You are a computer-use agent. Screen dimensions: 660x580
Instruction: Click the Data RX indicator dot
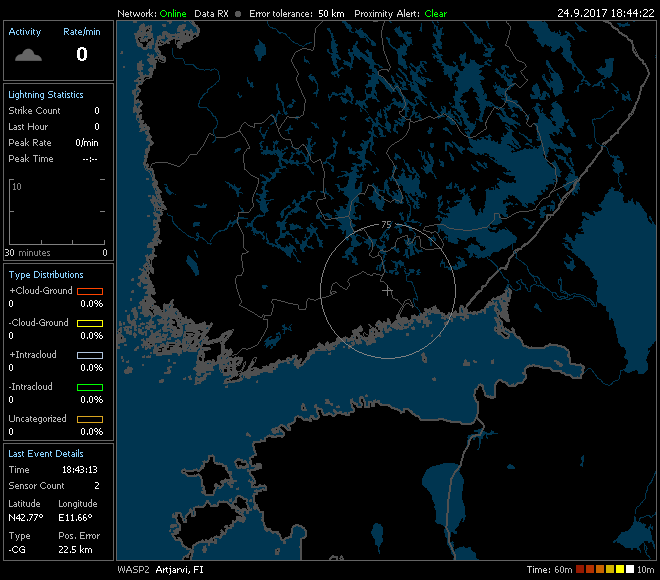point(238,14)
